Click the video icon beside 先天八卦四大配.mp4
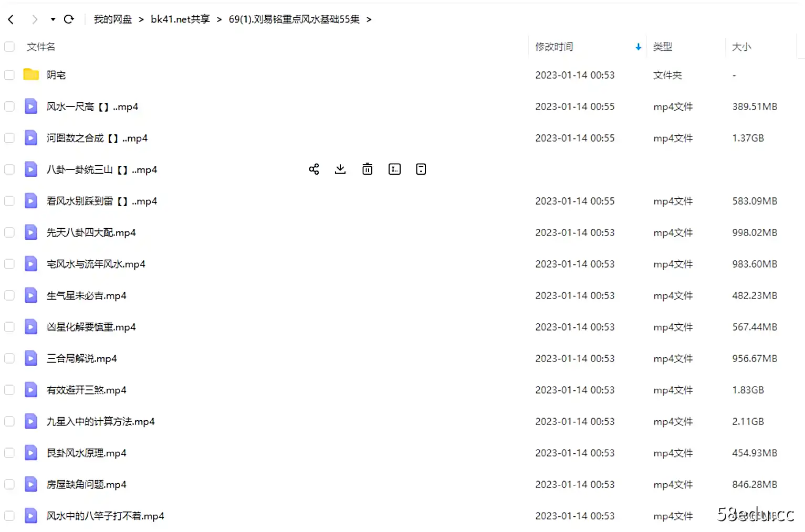 [x=31, y=232]
